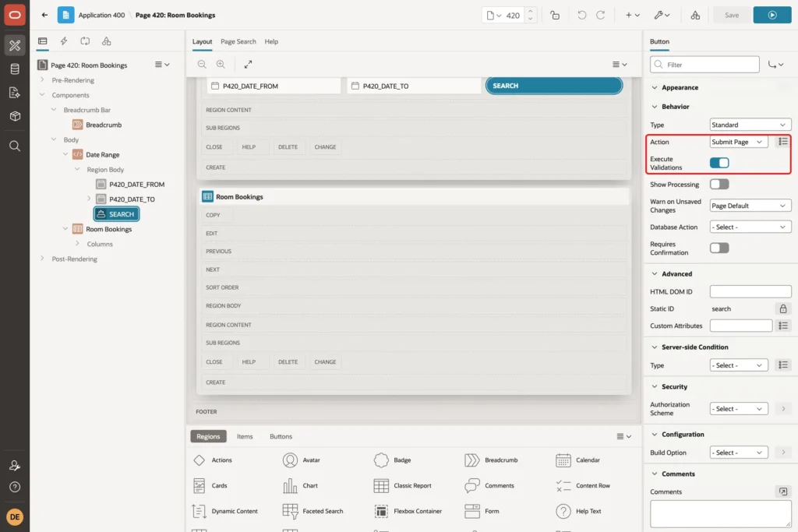
Task: Open Team Development icon in left sidebar
Action: tap(15, 93)
